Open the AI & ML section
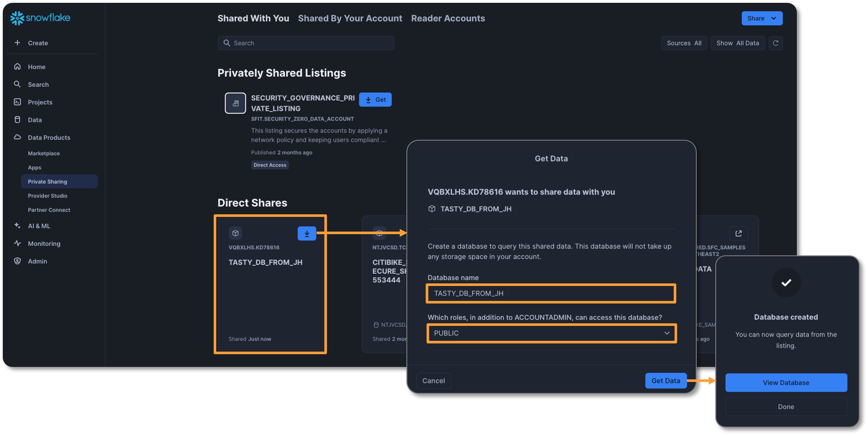Viewport: 868px width, 436px height. pos(39,226)
